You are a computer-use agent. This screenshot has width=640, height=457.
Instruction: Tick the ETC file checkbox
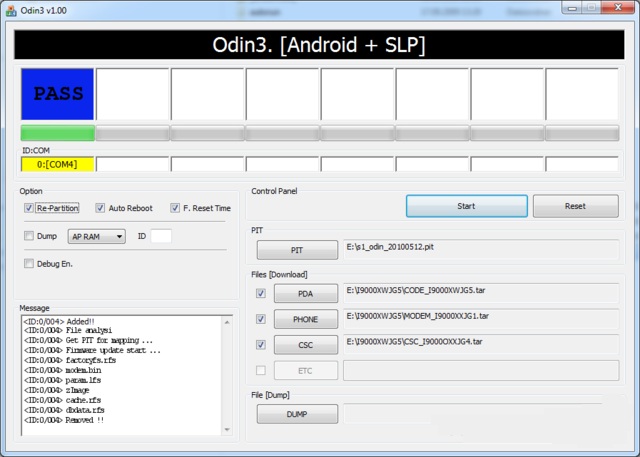[261, 370]
